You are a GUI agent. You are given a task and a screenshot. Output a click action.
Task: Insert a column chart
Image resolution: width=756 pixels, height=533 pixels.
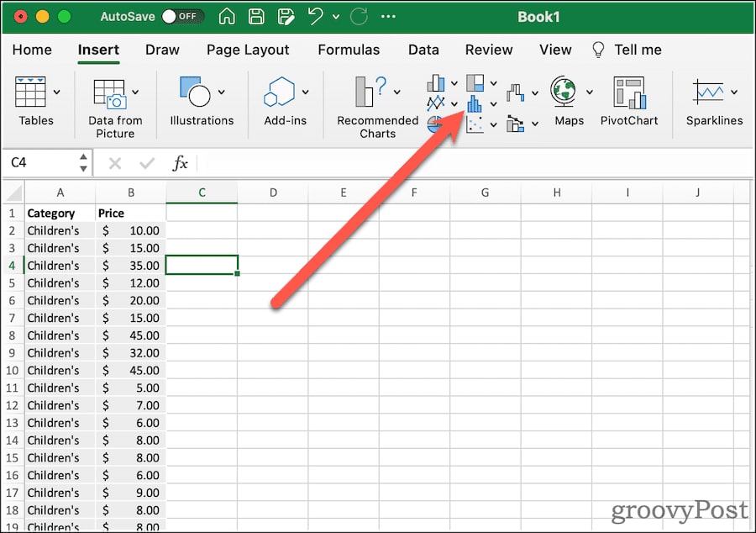click(x=435, y=82)
